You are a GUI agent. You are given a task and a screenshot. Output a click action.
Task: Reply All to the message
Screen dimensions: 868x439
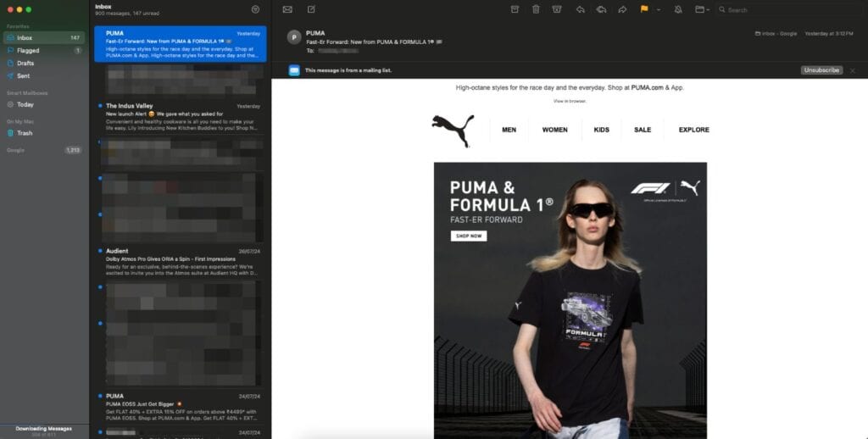point(601,9)
